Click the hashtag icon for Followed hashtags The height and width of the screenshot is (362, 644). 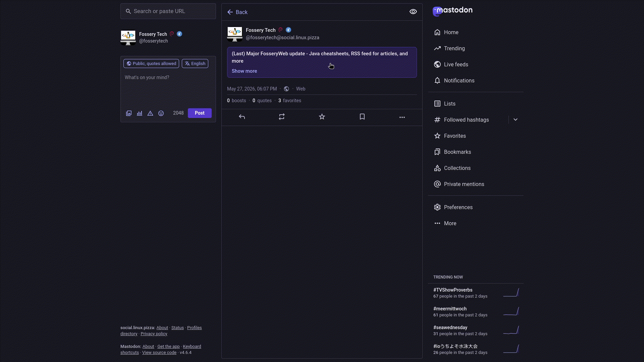click(x=437, y=120)
